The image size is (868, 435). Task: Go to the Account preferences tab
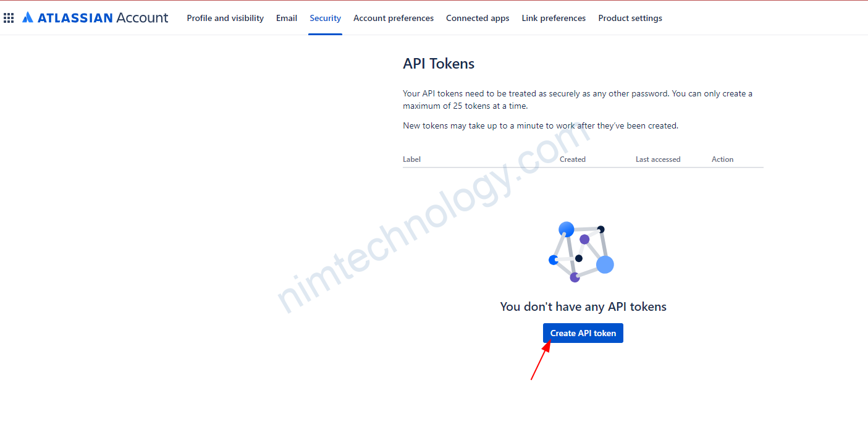click(394, 18)
